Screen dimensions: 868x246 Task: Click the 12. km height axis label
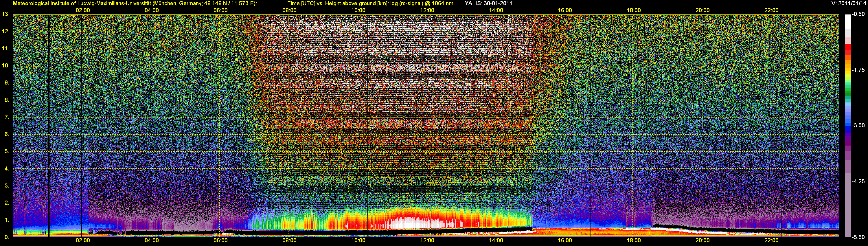point(5,31)
